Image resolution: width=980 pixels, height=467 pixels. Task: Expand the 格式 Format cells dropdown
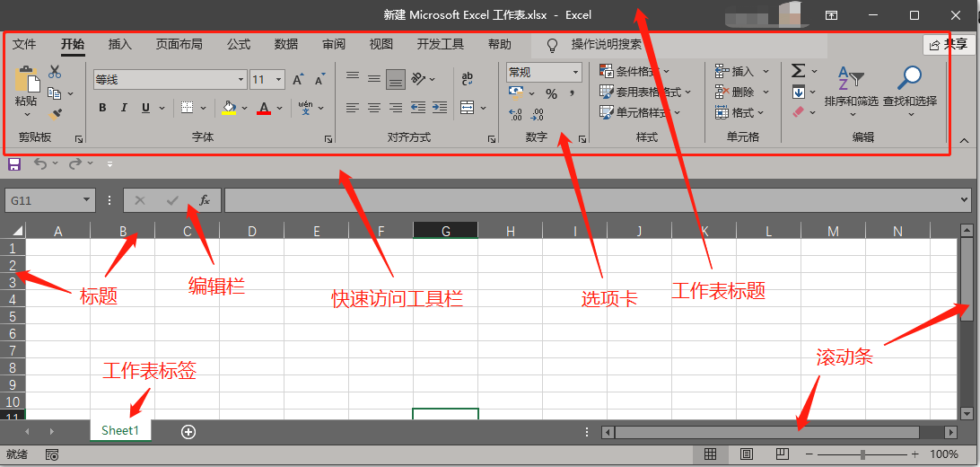pyautogui.click(x=761, y=113)
